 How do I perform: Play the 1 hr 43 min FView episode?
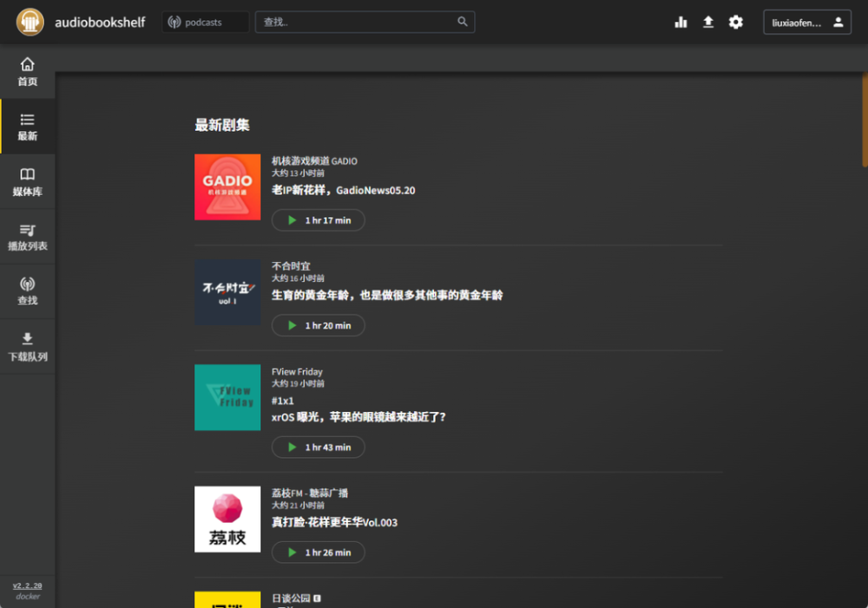click(x=319, y=447)
